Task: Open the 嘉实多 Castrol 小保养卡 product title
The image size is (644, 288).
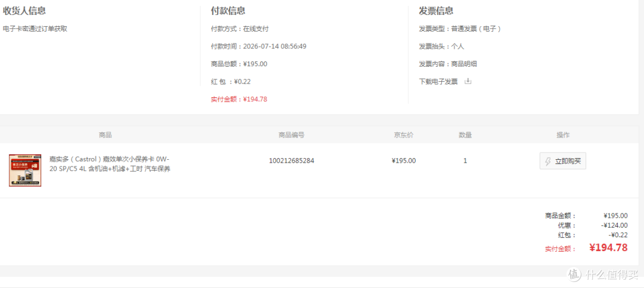Action: [110, 164]
